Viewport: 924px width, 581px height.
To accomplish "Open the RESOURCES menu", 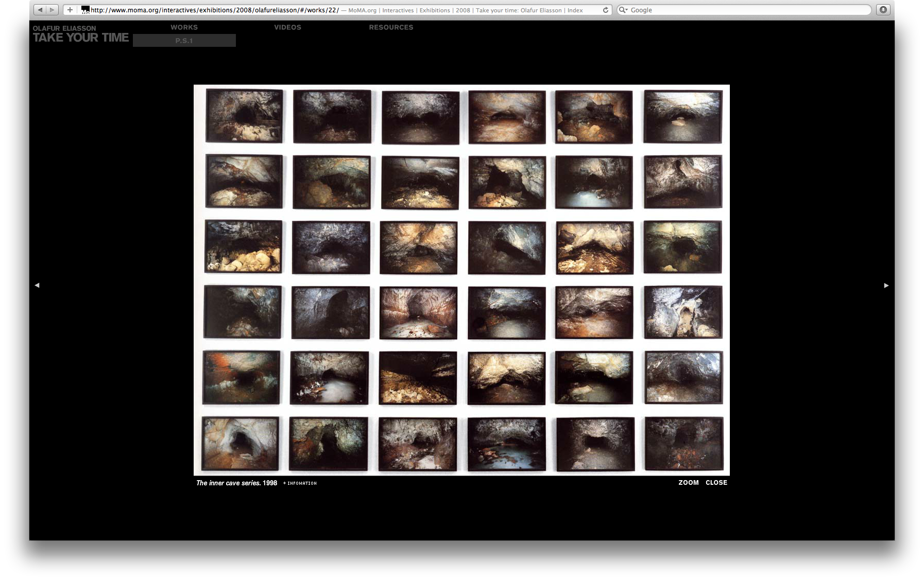I will point(391,27).
